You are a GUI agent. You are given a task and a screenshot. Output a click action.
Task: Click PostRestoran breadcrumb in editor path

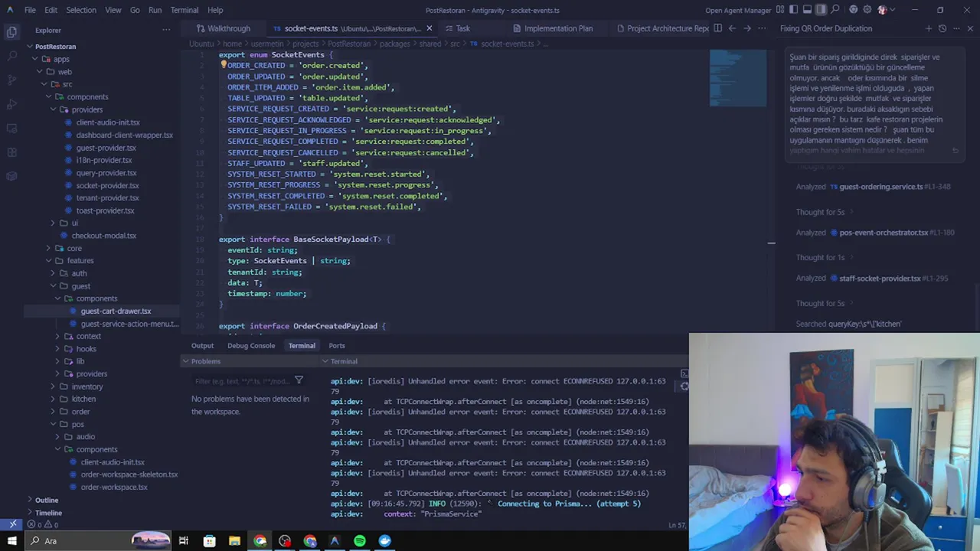(349, 44)
